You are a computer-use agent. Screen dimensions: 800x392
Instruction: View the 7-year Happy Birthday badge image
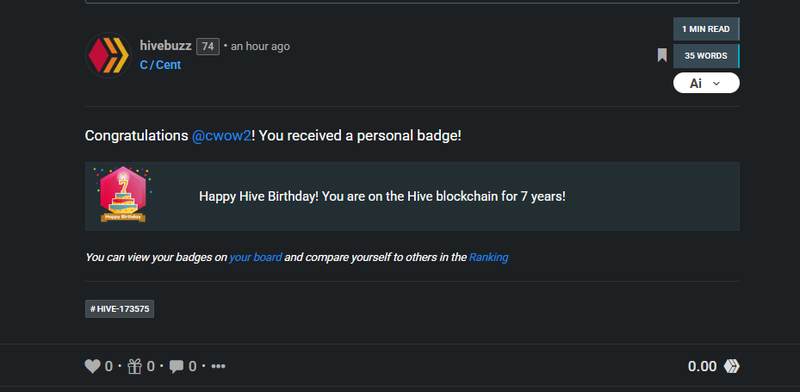click(x=123, y=194)
